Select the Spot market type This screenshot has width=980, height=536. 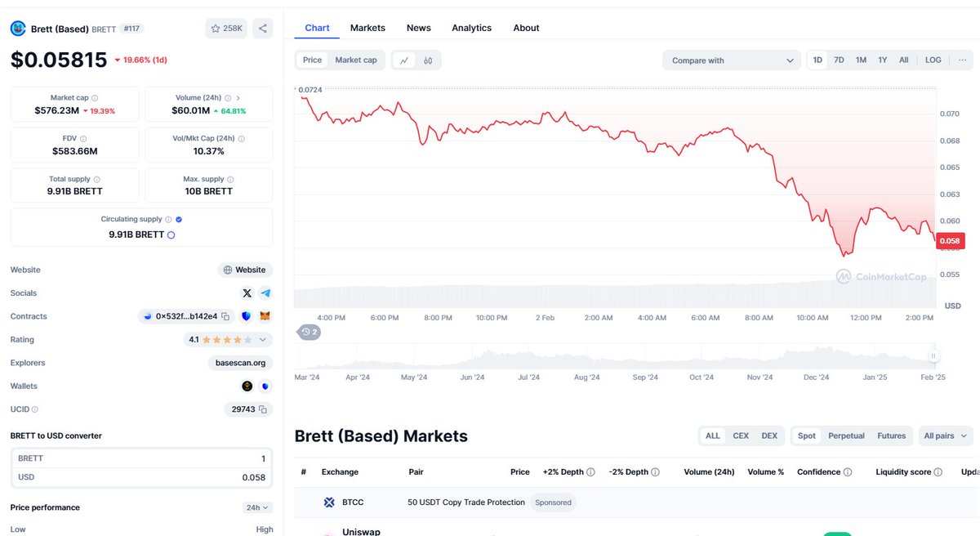point(807,436)
